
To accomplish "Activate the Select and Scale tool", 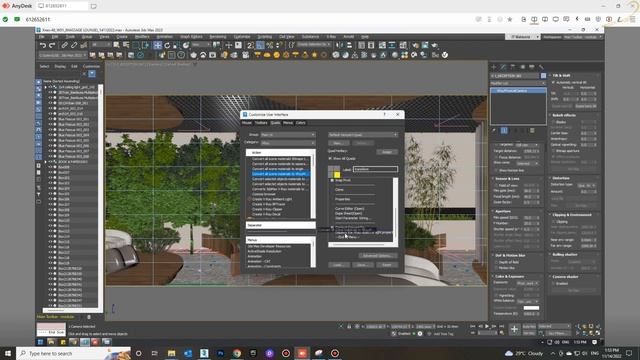I will [176, 45].
